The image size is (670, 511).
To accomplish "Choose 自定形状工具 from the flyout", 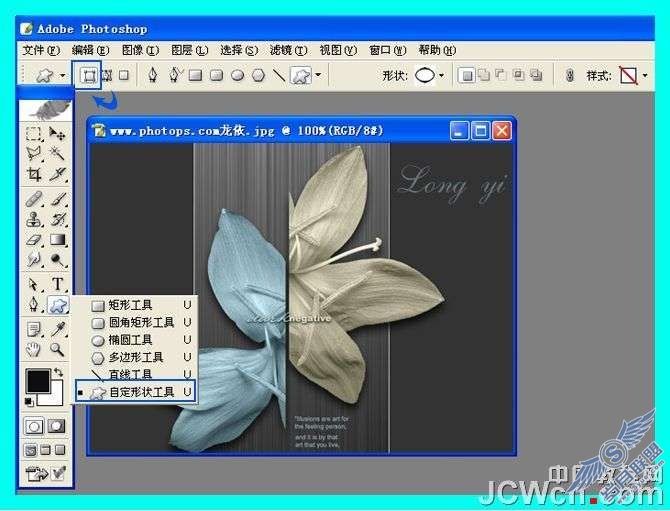I will (136, 392).
